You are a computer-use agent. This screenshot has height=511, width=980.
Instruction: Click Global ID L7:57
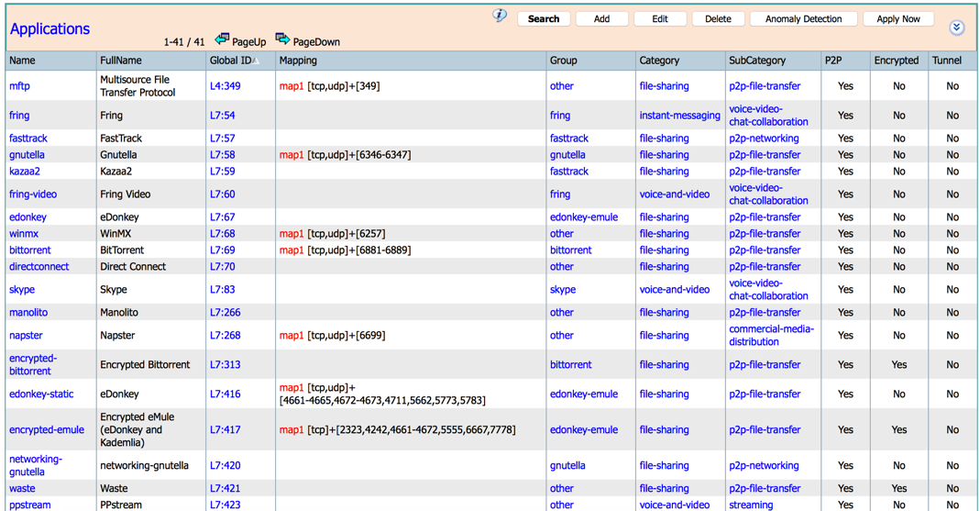[x=223, y=139]
